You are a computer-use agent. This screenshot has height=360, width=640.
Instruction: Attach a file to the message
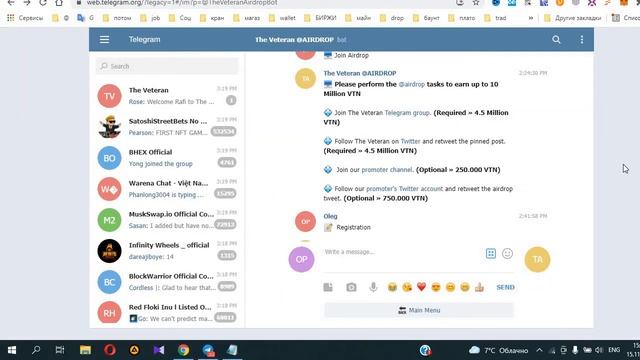click(x=328, y=287)
